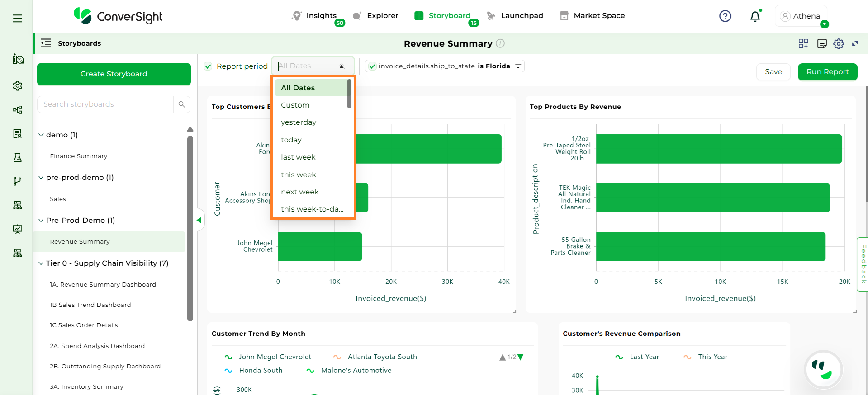Screen dimensions: 868x395
Task: Click the search storyboards magnifier icon
Action: [182, 104]
